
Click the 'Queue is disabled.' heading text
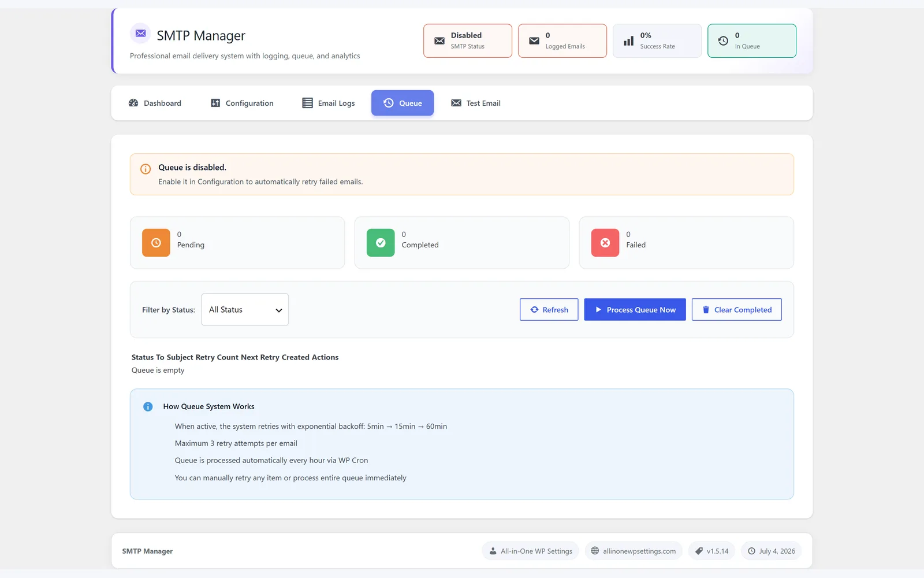(192, 168)
